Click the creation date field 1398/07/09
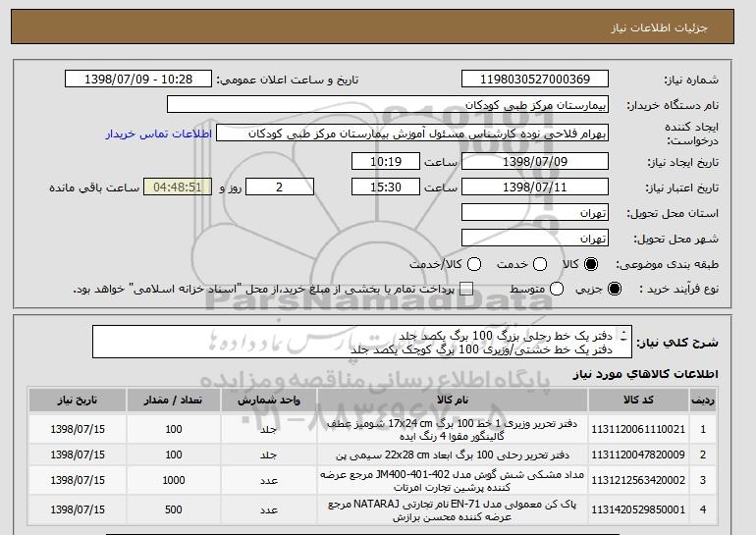The width and height of the screenshot is (756, 535). click(x=535, y=161)
